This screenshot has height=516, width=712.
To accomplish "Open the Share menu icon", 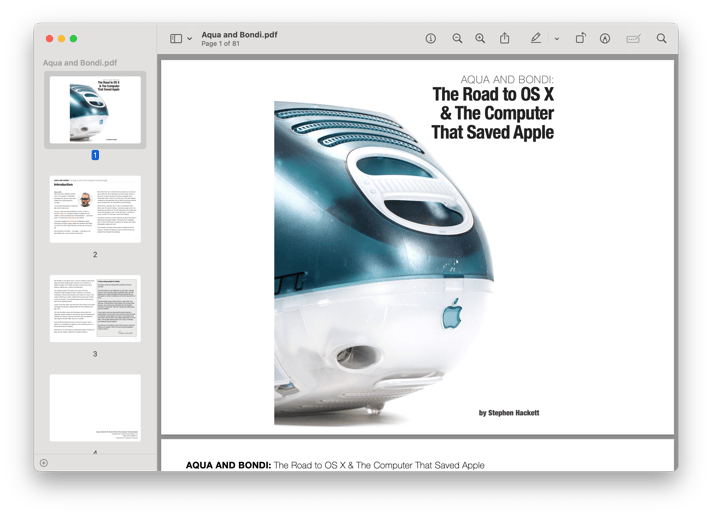I will 504,38.
